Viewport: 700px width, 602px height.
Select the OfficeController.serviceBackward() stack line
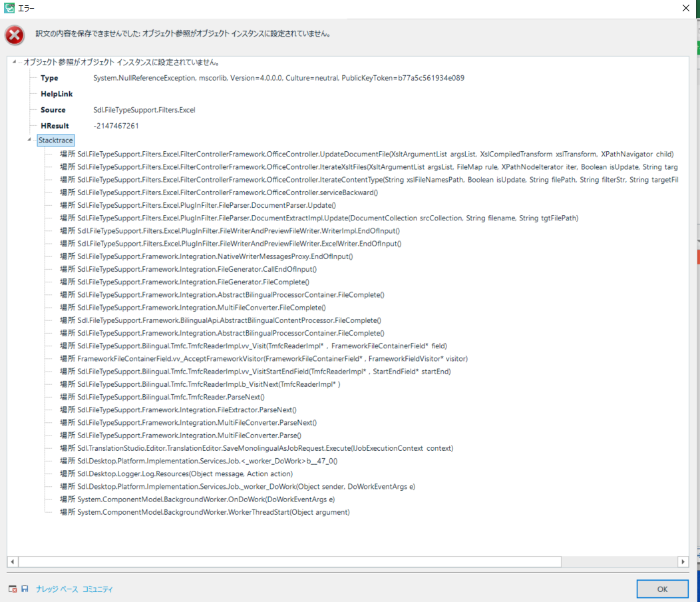219,192
